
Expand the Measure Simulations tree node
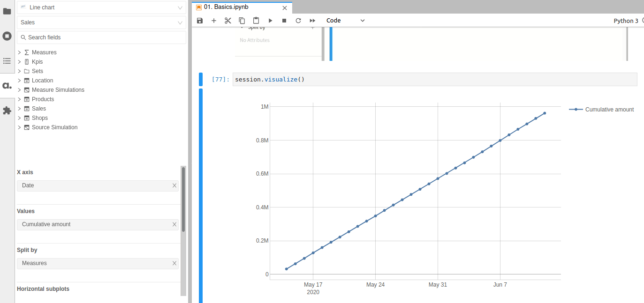tap(19, 90)
